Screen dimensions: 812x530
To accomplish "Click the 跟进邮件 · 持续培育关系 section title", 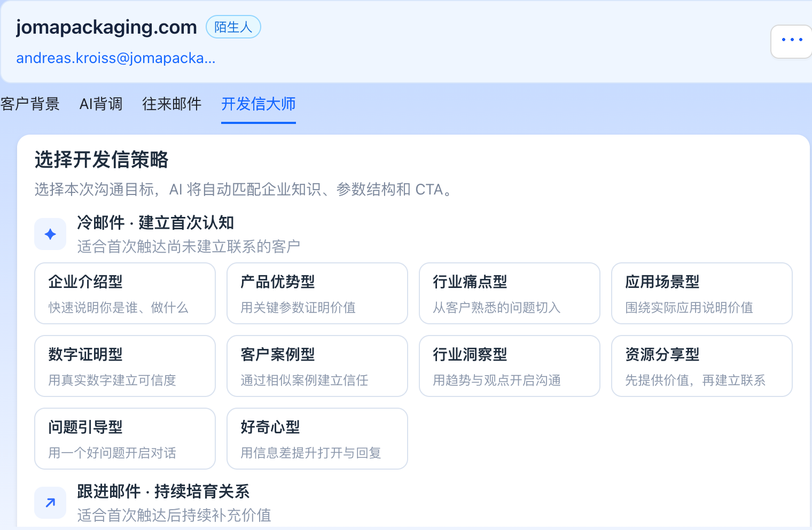I will click(163, 491).
